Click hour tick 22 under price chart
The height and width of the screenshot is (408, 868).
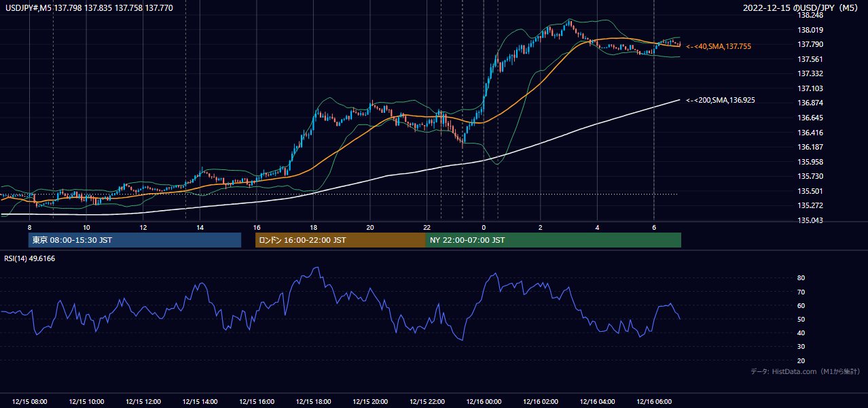(427, 227)
